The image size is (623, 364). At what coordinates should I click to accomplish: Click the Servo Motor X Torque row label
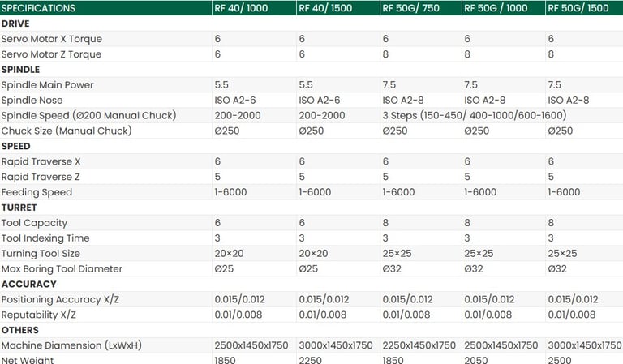tap(52, 39)
